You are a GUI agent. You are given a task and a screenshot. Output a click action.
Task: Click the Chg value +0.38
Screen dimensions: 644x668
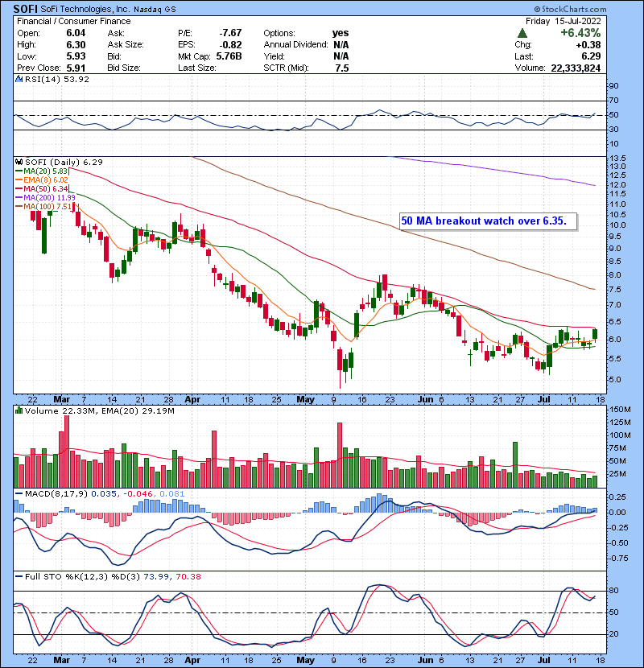point(588,45)
